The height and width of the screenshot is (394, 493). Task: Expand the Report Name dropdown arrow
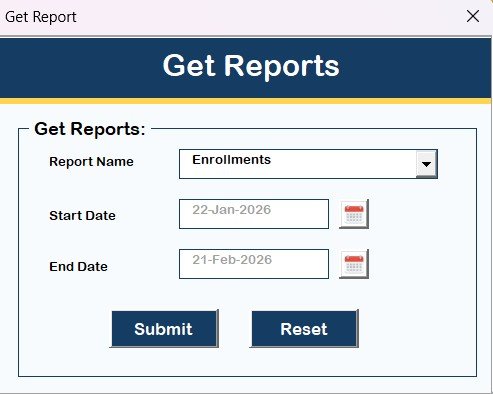click(x=426, y=164)
